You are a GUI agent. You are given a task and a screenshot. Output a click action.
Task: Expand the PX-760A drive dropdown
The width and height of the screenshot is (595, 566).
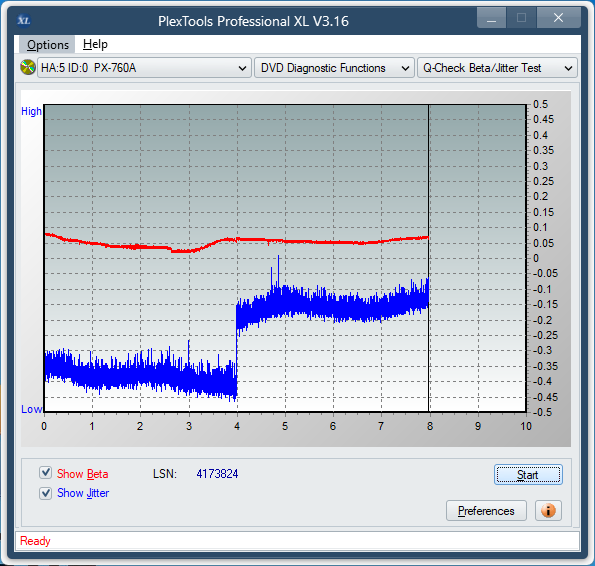pos(144,68)
